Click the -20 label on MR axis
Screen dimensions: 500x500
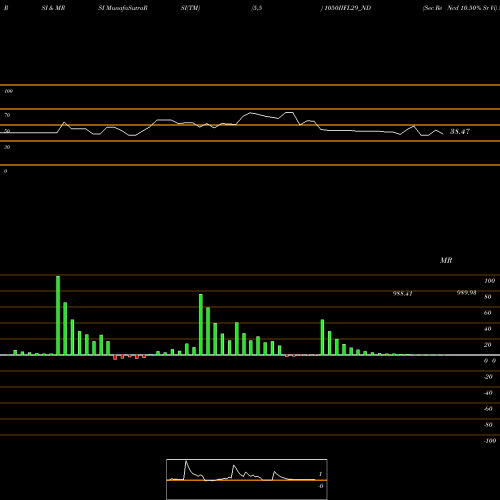pyautogui.click(x=488, y=377)
